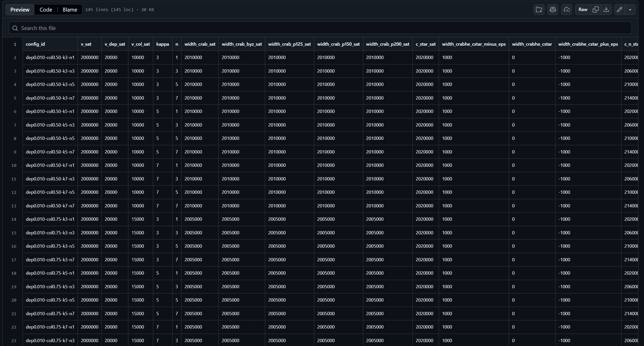Select line number 10
The height and width of the screenshot is (346, 644).
click(x=14, y=165)
